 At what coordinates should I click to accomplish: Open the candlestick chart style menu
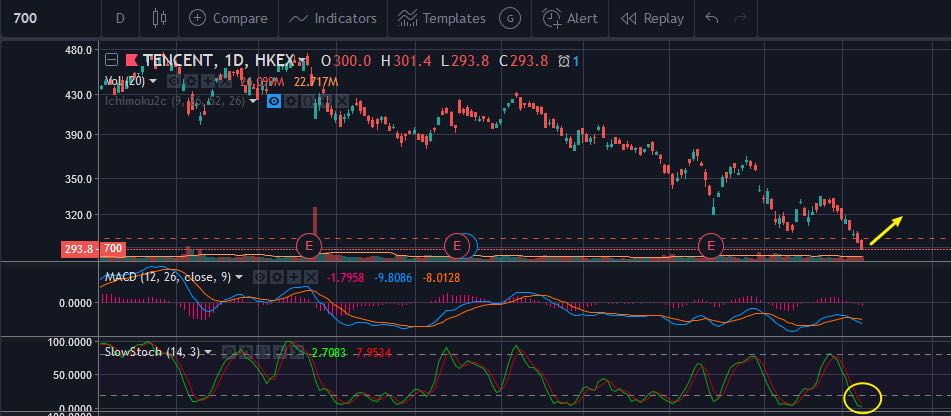point(159,18)
